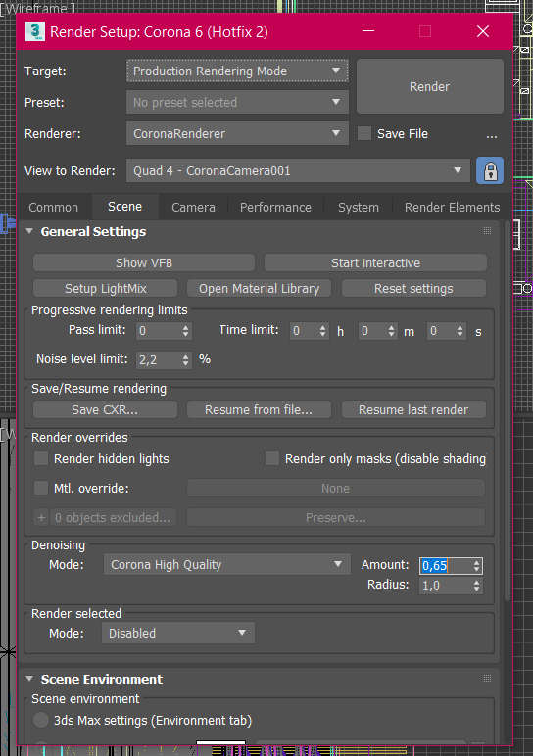Viewport: 533px width, 756px height.
Task: Enable the Mtl. override checkbox
Action: (41, 488)
